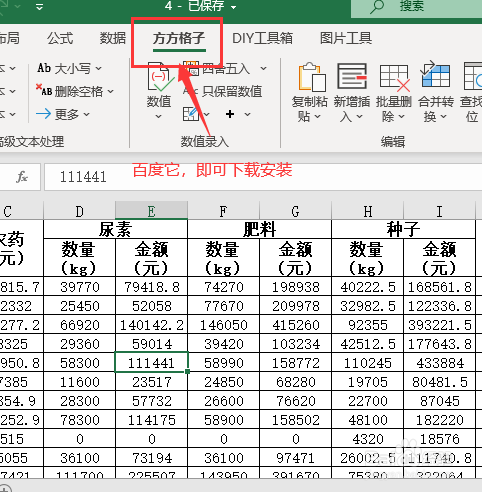Click the 肥料 merged header cell
This screenshot has width=482, height=492.
coord(259,229)
